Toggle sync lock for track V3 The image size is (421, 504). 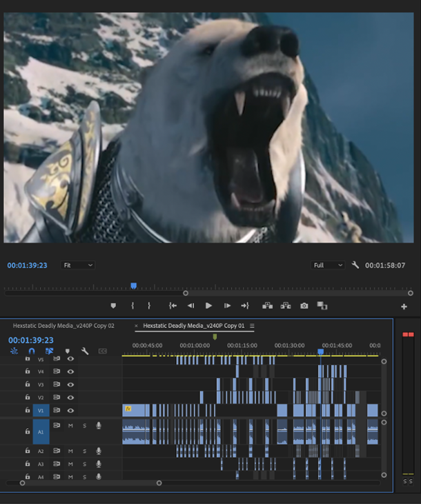[x=57, y=384]
